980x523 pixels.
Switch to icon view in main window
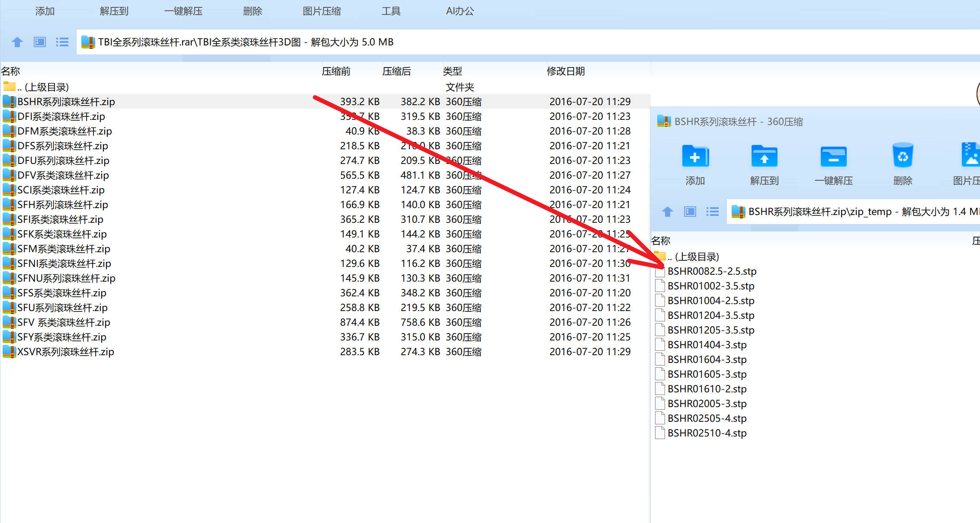[40, 42]
